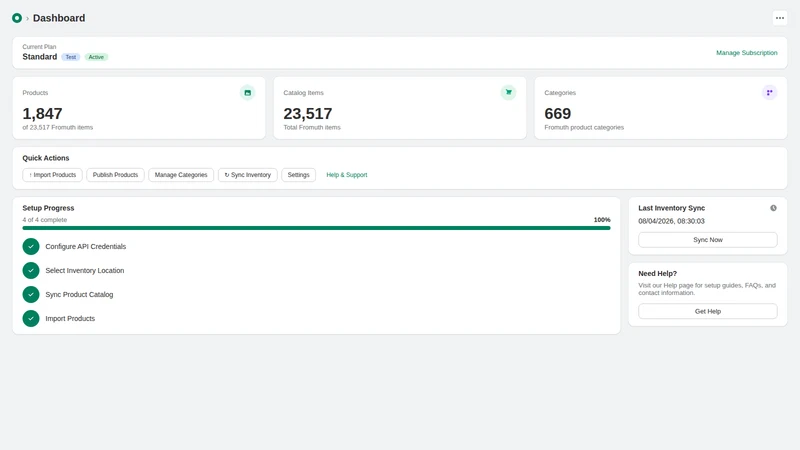Open Manage Subscription link
The width and height of the screenshot is (800, 450).
pos(746,53)
